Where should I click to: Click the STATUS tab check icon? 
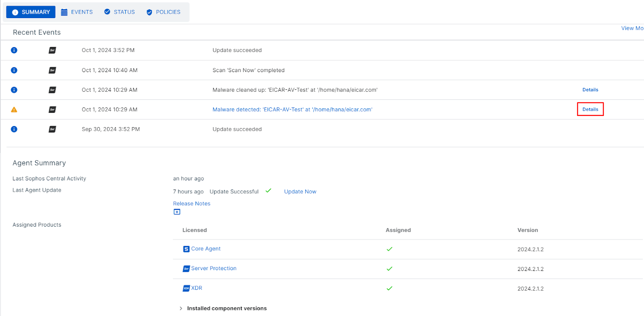[107, 12]
